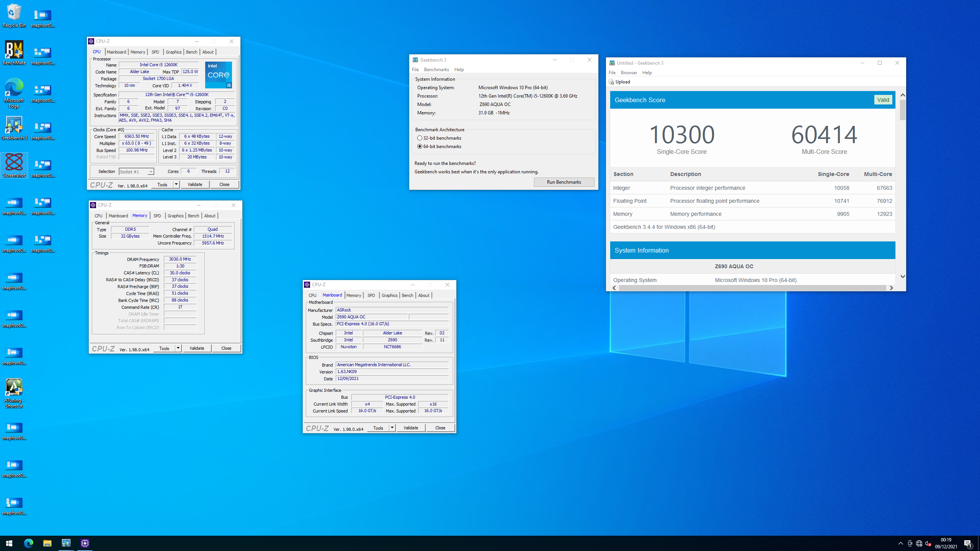Open Edge from the taskbar
This screenshot has height=551, width=980.
pos(28,543)
